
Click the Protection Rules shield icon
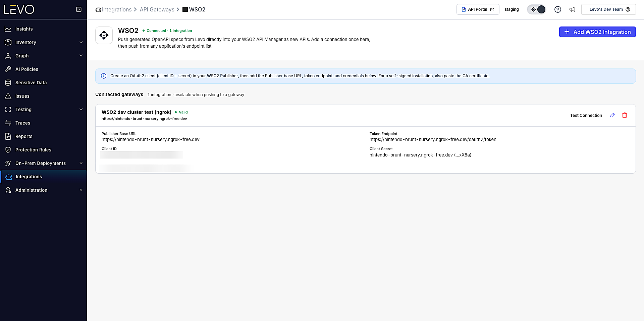8,150
